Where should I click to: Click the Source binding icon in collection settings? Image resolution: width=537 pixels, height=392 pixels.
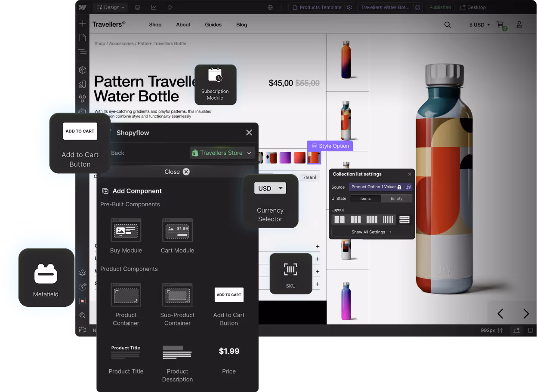coord(408,187)
